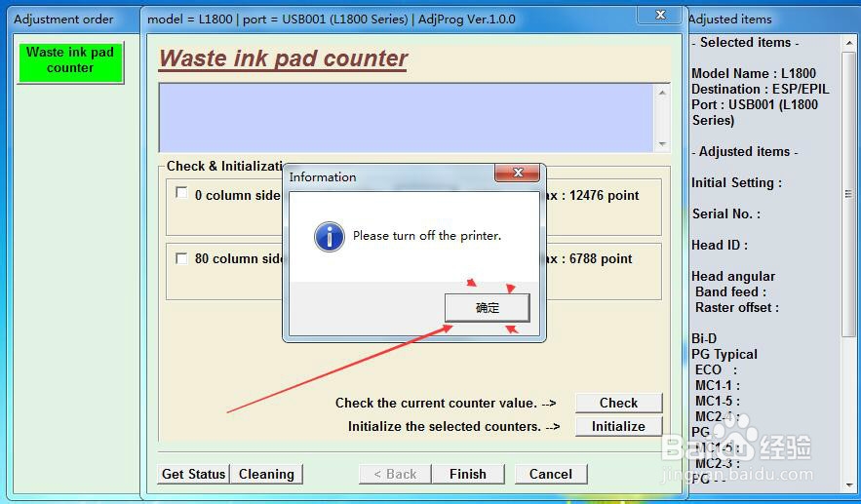The image size is (861, 504).
Task: Enable the 80 column side checkbox
Action: (181, 258)
